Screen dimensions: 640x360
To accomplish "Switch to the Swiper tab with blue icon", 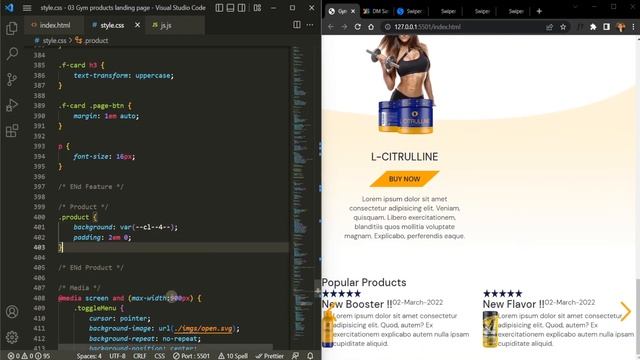I will 410,11.
